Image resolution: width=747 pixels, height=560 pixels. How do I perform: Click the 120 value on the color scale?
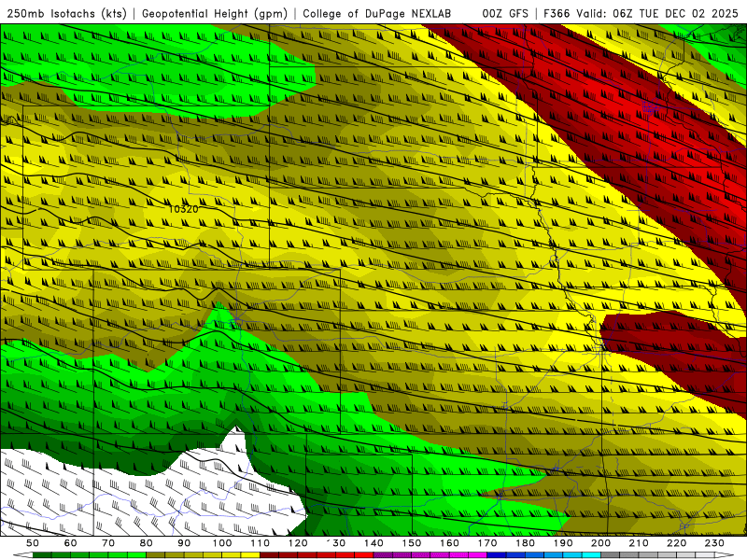click(298, 543)
